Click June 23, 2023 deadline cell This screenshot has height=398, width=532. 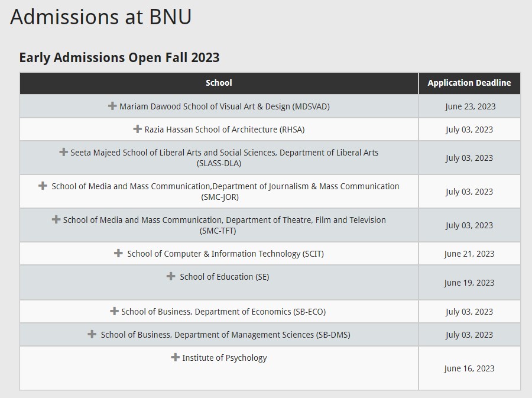(471, 106)
